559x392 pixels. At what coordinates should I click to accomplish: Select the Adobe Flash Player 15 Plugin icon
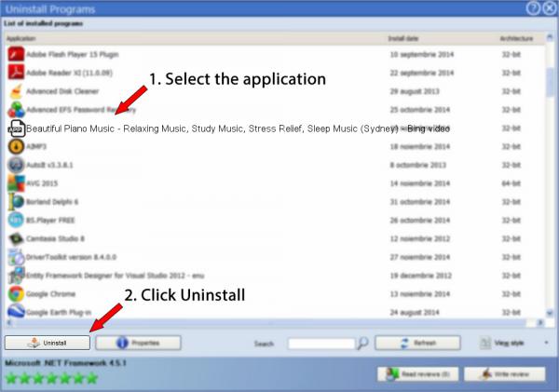click(x=16, y=54)
